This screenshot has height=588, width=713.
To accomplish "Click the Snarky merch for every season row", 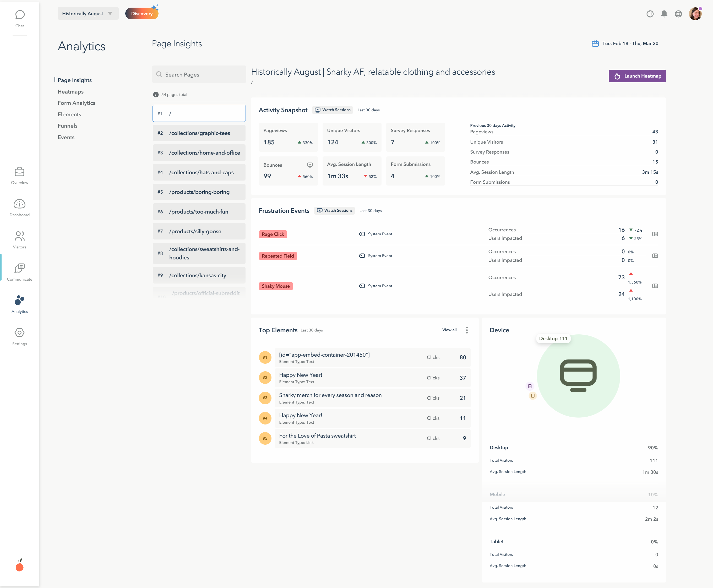I will pos(373,398).
